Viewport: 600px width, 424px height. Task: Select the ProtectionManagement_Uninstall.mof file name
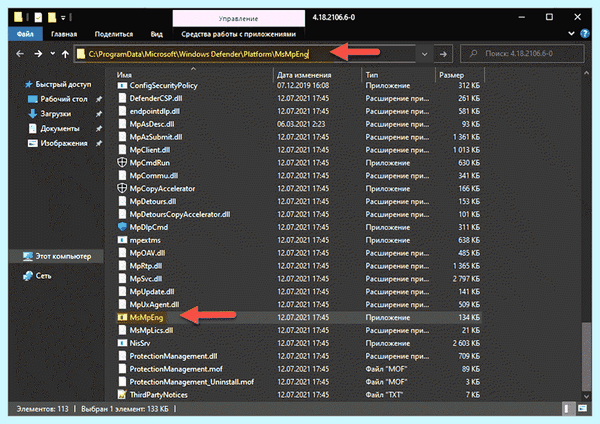pos(192,382)
